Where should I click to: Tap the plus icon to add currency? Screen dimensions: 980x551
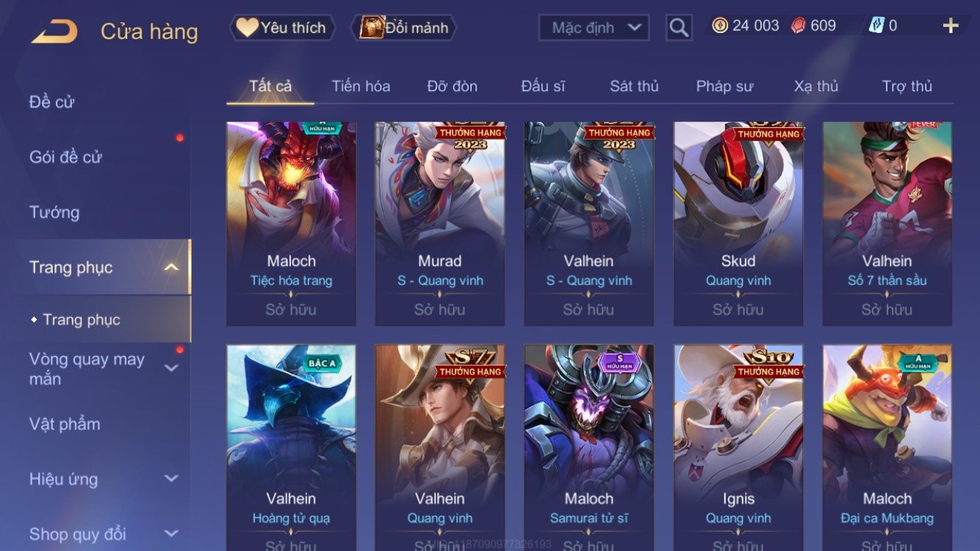(x=951, y=26)
